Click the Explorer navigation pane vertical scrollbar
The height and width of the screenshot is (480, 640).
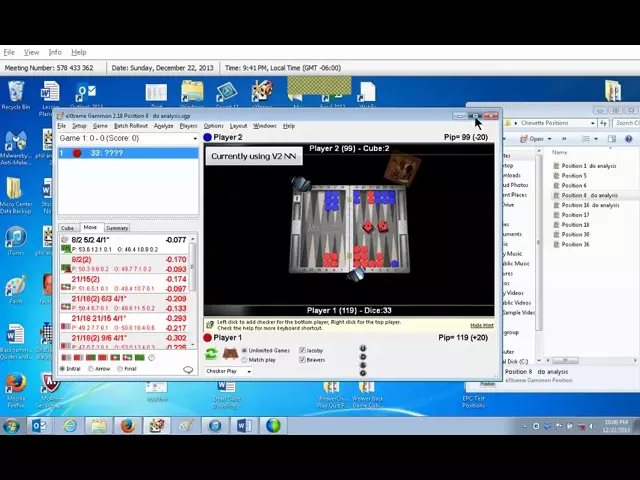point(539,241)
